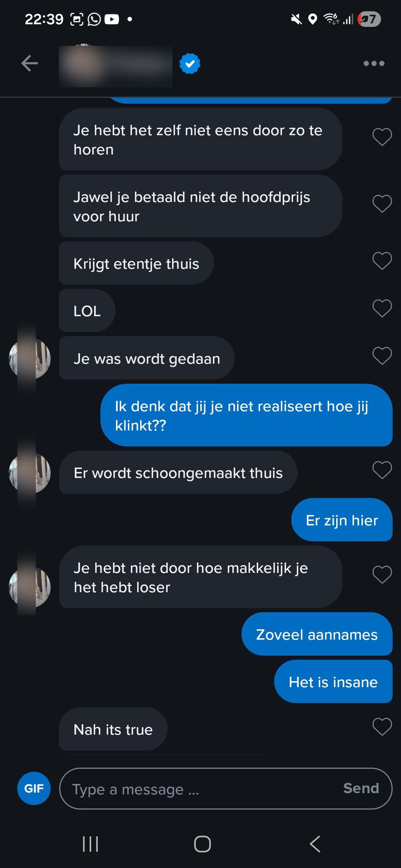Viewport: 401px width, 868px height.
Task: Like the "Nah its true" message
Action: [x=382, y=727]
